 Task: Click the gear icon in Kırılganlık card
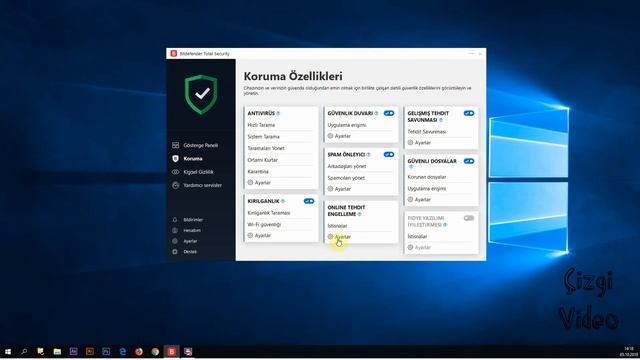(x=250, y=236)
